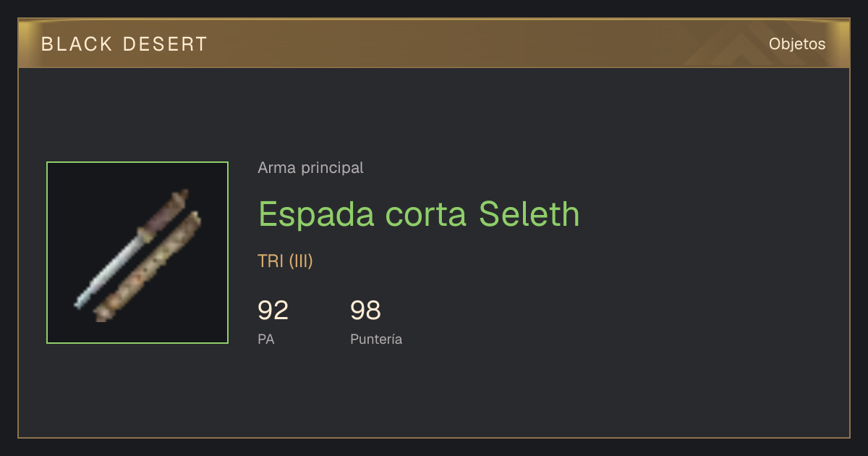Click the Puntería stat label

coord(376,339)
